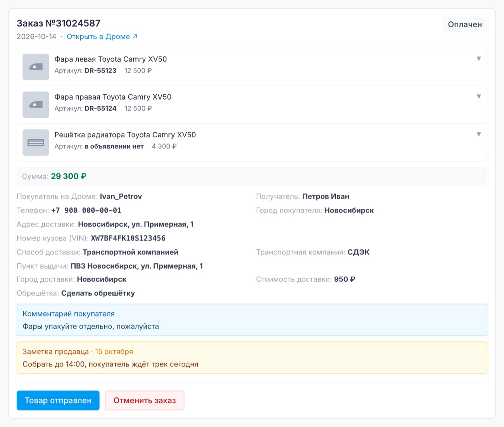Click the 4 300 ₽ item price
The image size is (504, 427).
point(164,146)
